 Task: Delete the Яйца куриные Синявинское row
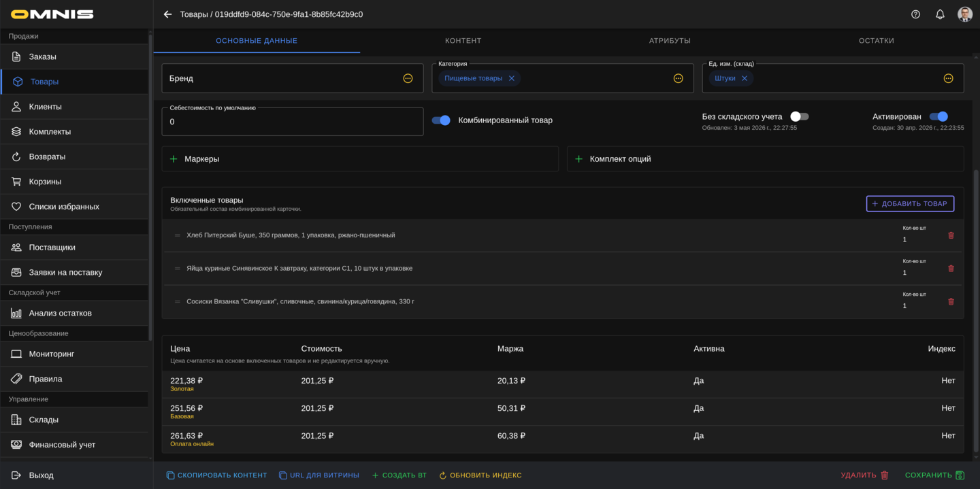(951, 268)
